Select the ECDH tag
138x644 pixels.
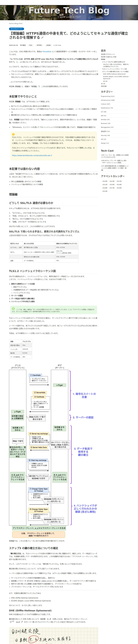click(x=49, y=45)
